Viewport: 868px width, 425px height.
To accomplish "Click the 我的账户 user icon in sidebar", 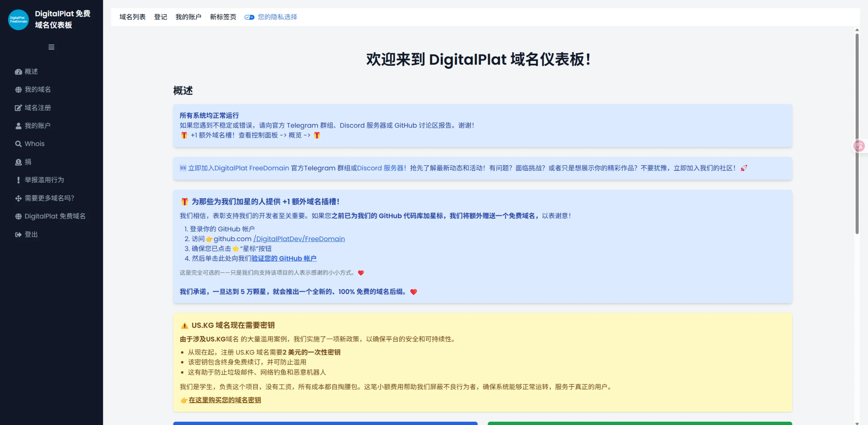I will [18, 126].
